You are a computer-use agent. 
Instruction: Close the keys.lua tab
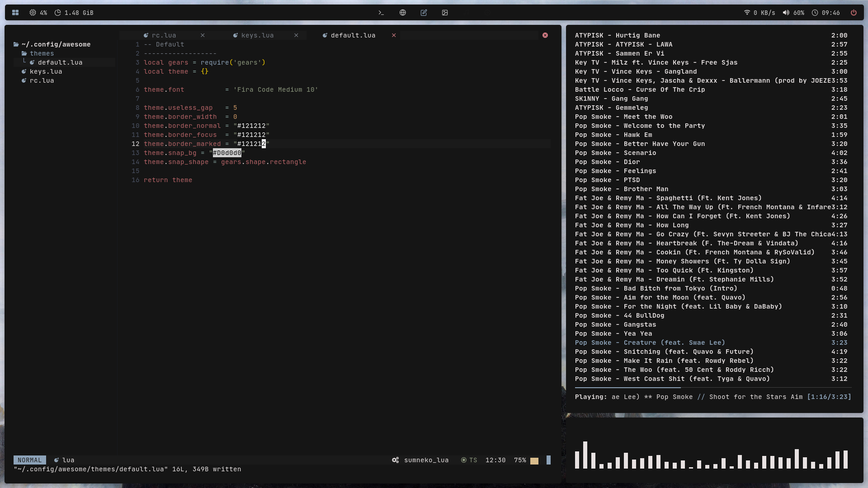click(x=296, y=35)
